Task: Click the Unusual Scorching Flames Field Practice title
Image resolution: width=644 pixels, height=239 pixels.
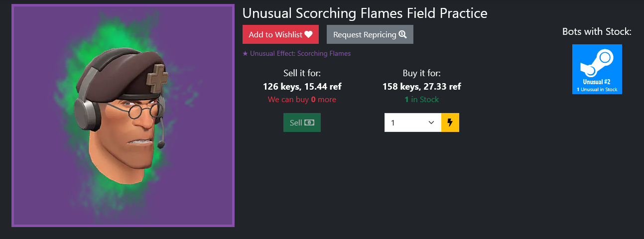Action: pos(365,13)
